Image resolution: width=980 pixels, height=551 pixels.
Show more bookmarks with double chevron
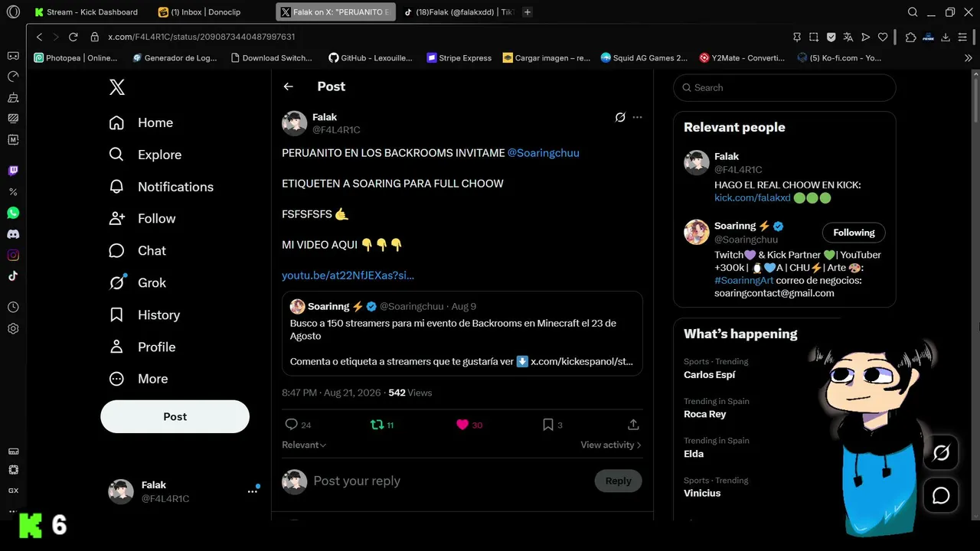pos(968,57)
